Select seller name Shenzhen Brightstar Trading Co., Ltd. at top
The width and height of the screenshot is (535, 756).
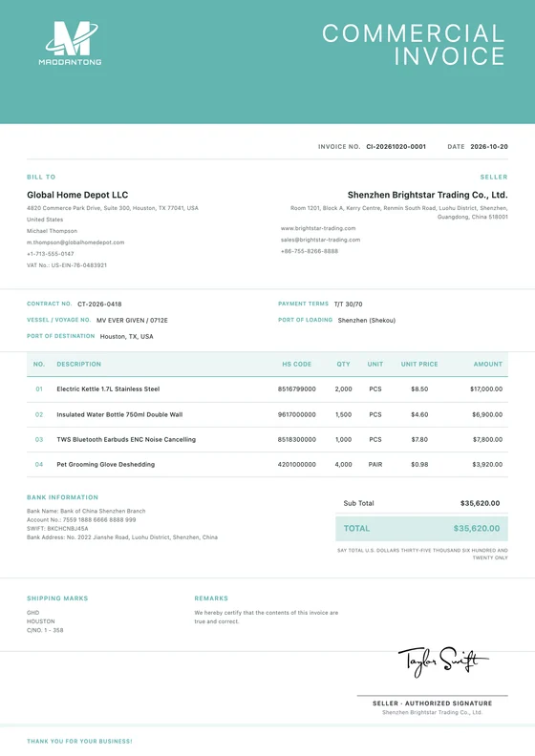(x=427, y=195)
